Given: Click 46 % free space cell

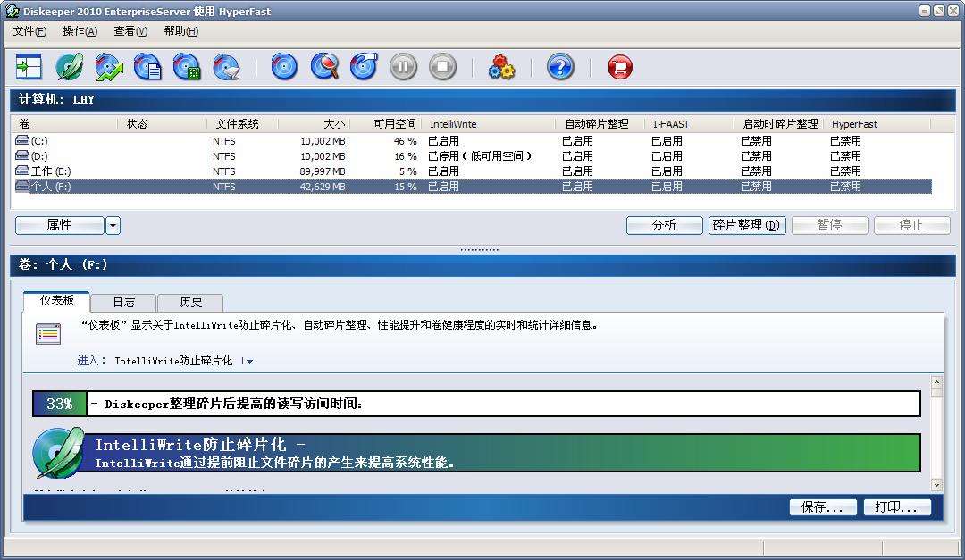Looking at the screenshot, I should point(405,141).
